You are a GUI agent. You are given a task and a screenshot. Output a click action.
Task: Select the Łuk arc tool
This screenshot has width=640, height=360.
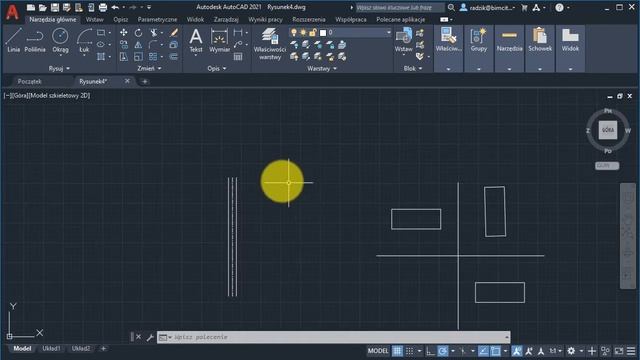point(84,40)
